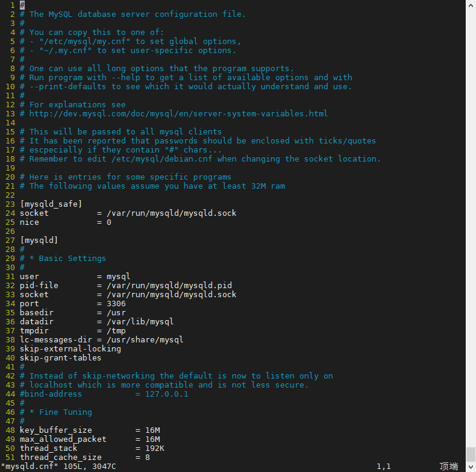Click the "顶端" position indicator in status line

[449, 467]
